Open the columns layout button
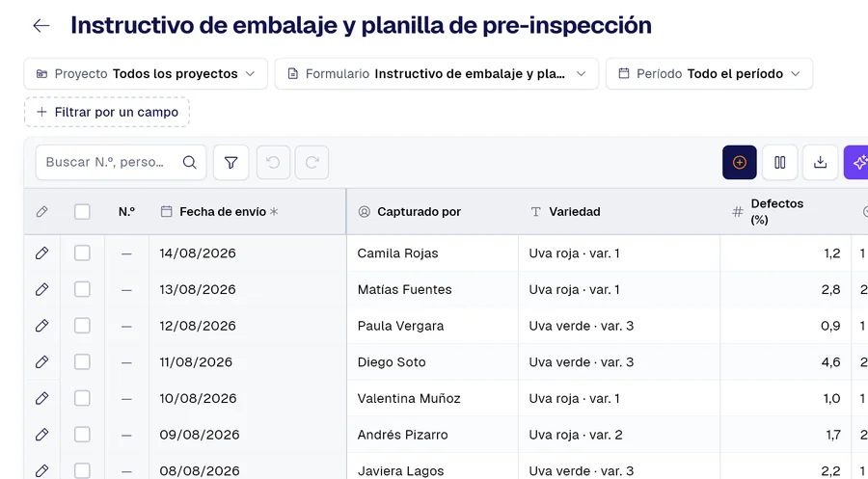 click(x=780, y=163)
